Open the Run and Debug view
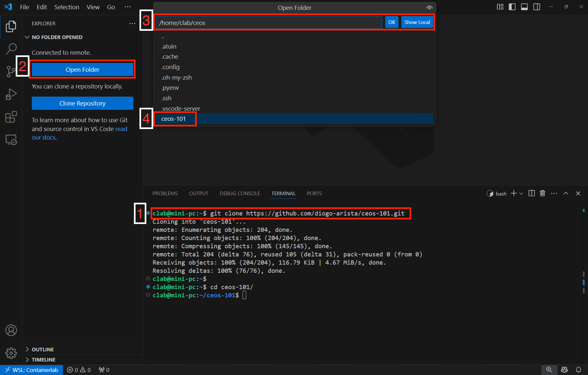Image resolution: width=588 pixels, height=375 pixels. pos(11,94)
